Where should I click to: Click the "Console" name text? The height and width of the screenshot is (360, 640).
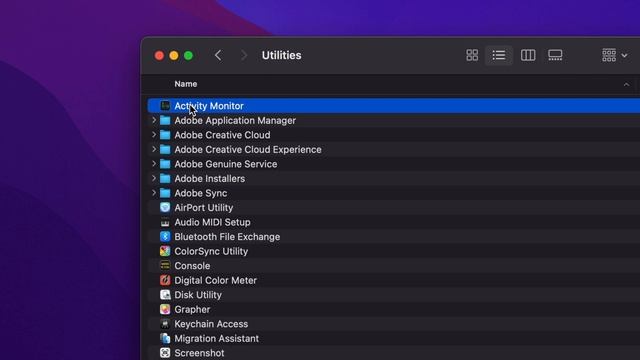pos(192,266)
